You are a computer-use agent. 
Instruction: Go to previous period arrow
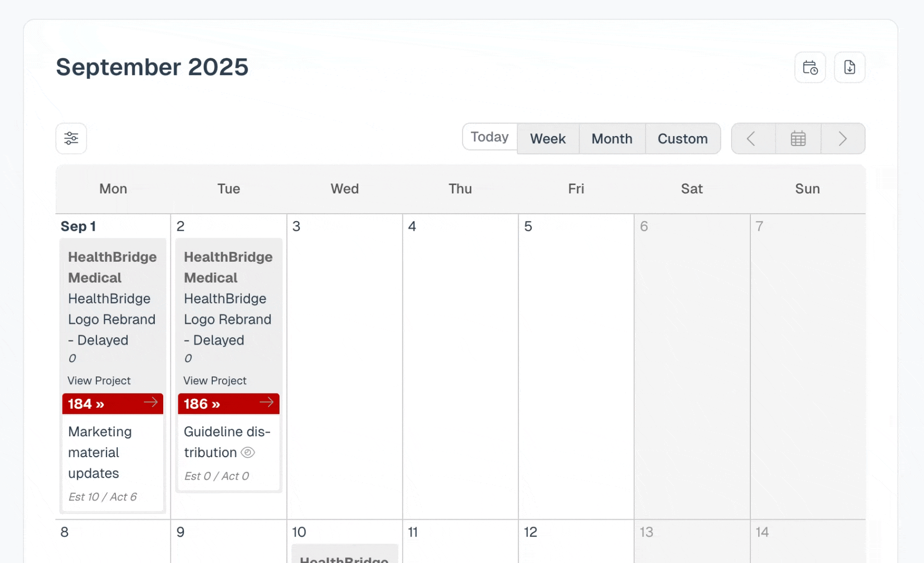point(752,139)
